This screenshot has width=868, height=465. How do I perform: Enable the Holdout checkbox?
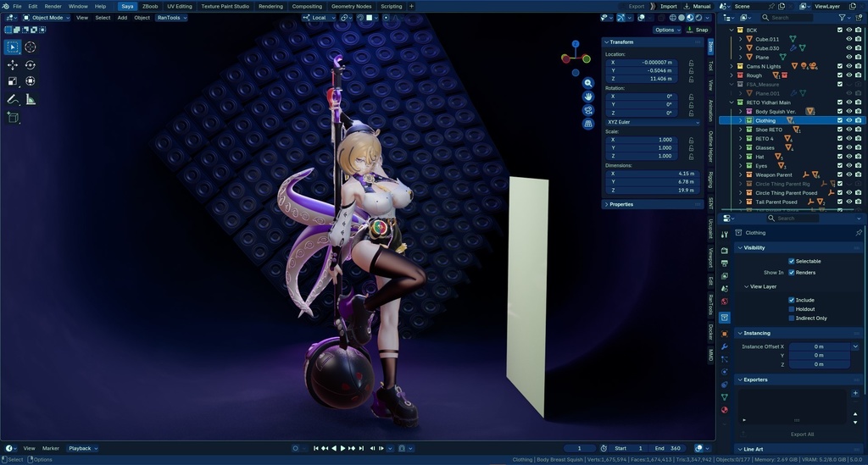tap(792, 309)
